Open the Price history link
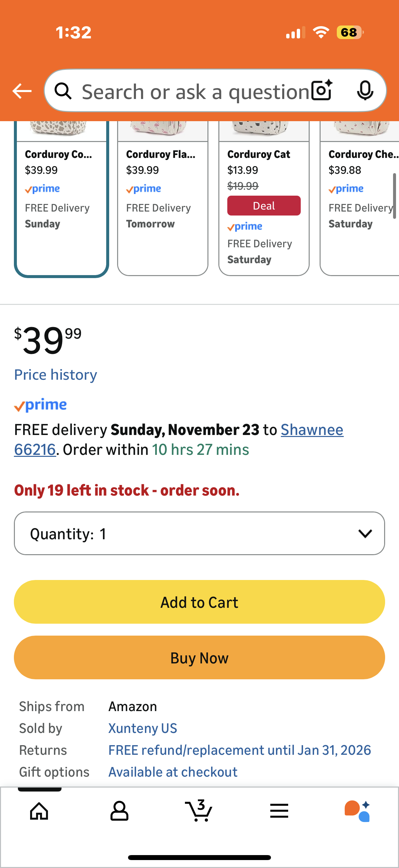The image size is (399, 868). [x=56, y=375]
